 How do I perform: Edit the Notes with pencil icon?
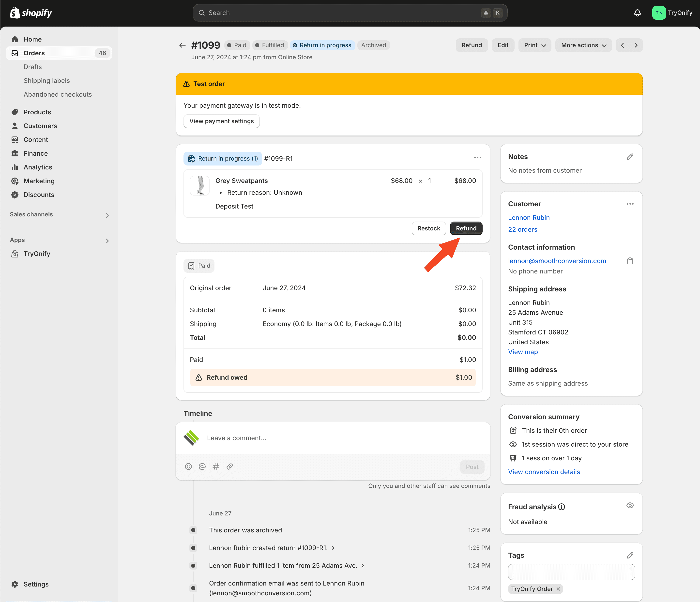click(630, 157)
